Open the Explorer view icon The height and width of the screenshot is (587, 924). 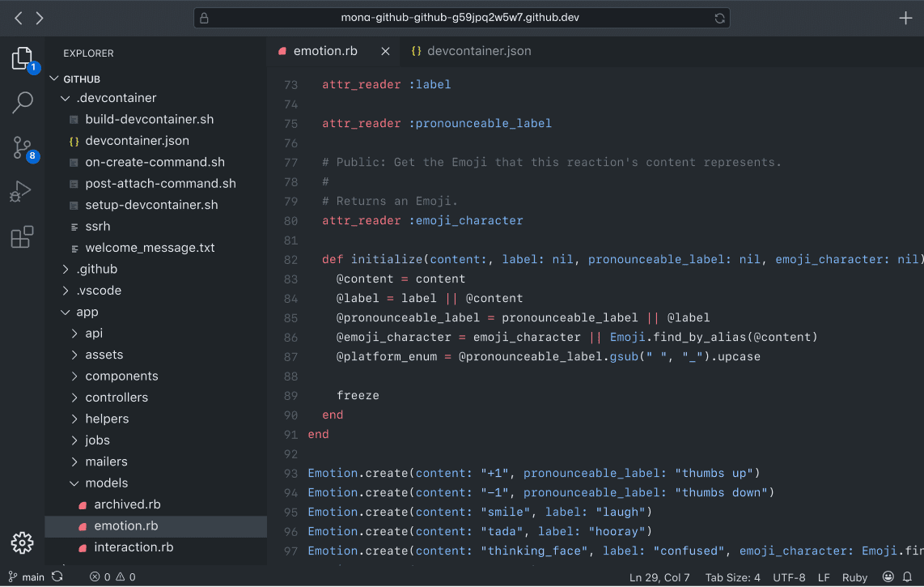coord(22,59)
